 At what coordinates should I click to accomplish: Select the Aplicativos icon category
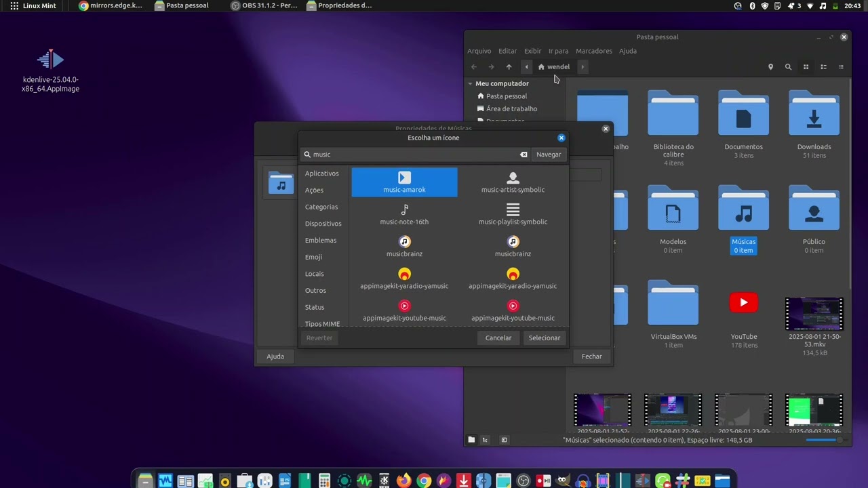coord(322,174)
